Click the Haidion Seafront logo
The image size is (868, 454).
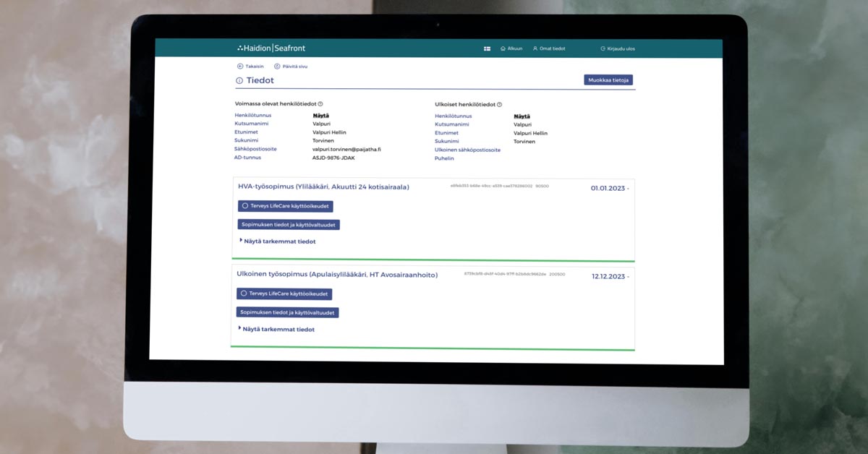pyautogui.click(x=271, y=48)
